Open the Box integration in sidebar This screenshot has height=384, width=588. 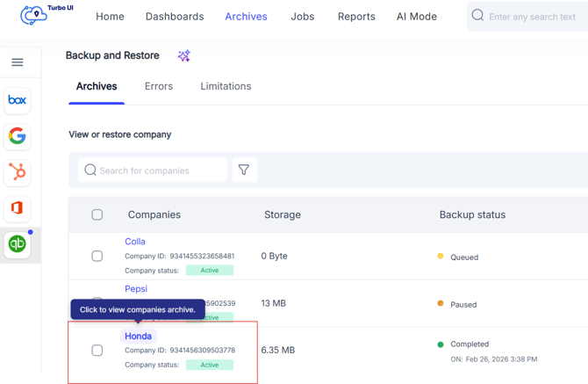[18, 100]
